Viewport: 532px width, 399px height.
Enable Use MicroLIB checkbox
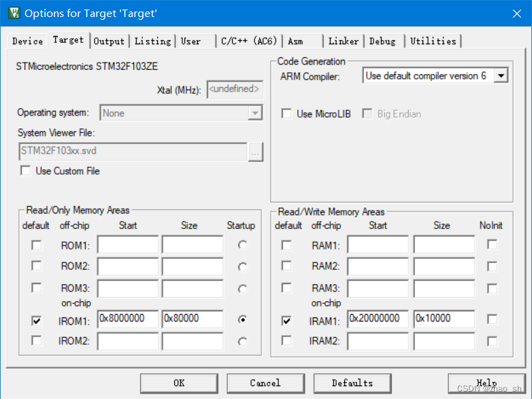(286, 114)
